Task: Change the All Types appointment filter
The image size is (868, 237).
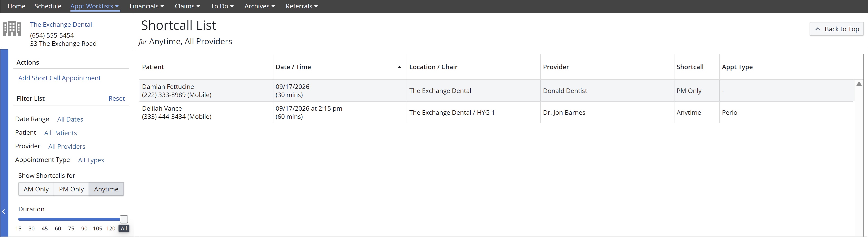Action: click(91, 160)
